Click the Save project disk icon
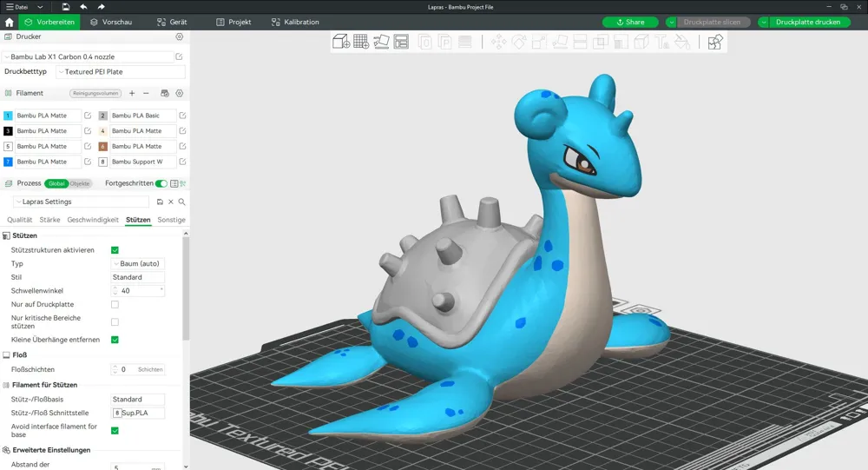 tap(65, 7)
